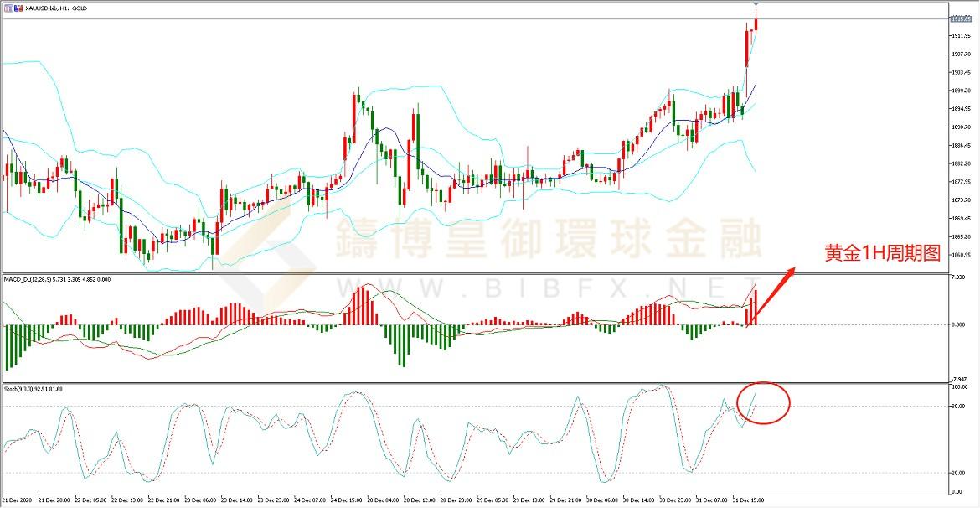Click the chart window icon beside XAUUSD title
980x508 pixels.
[x=8, y=7]
